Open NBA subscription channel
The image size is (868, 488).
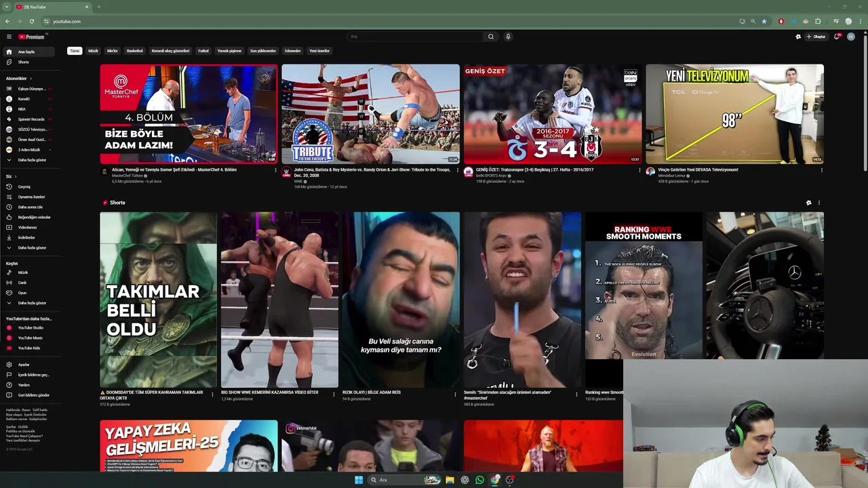point(28,109)
